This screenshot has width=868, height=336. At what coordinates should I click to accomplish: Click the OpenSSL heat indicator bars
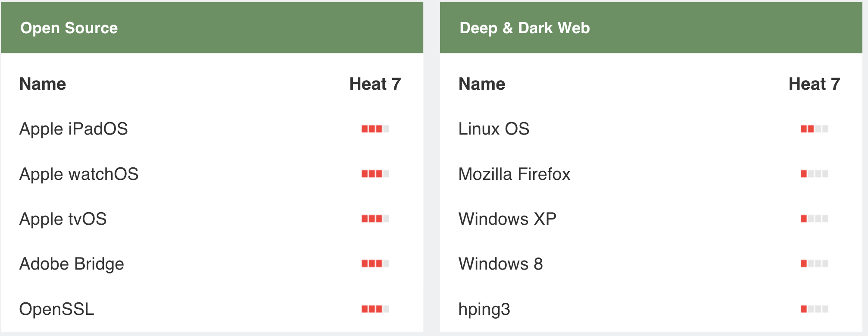(x=375, y=309)
